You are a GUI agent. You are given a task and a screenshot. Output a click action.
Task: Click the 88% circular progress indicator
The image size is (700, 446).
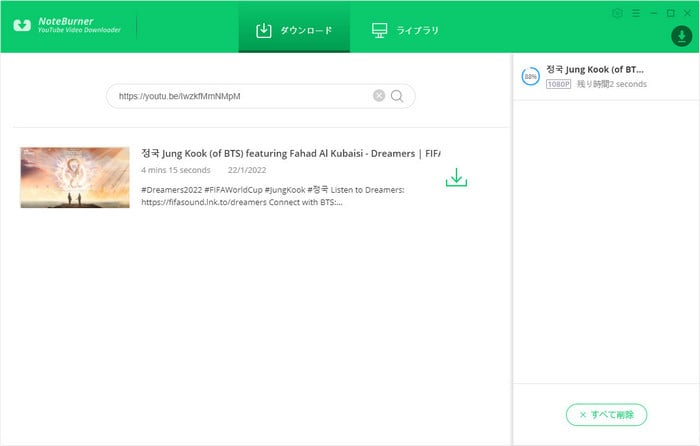[530, 76]
